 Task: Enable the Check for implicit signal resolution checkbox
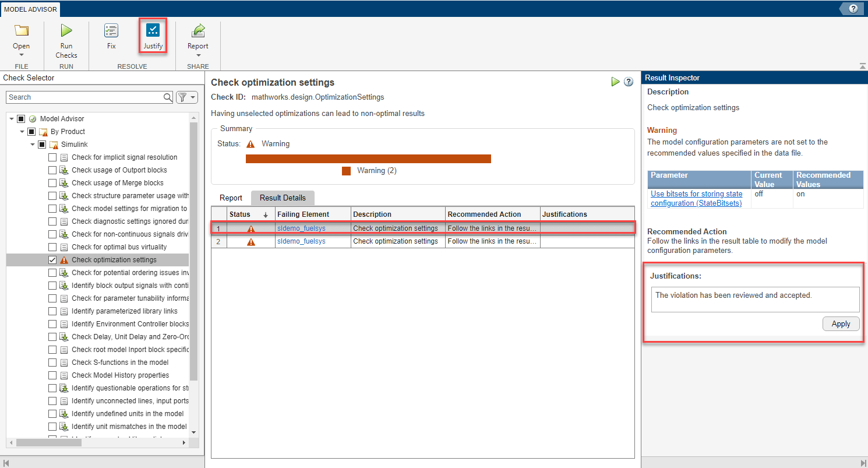(52, 157)
